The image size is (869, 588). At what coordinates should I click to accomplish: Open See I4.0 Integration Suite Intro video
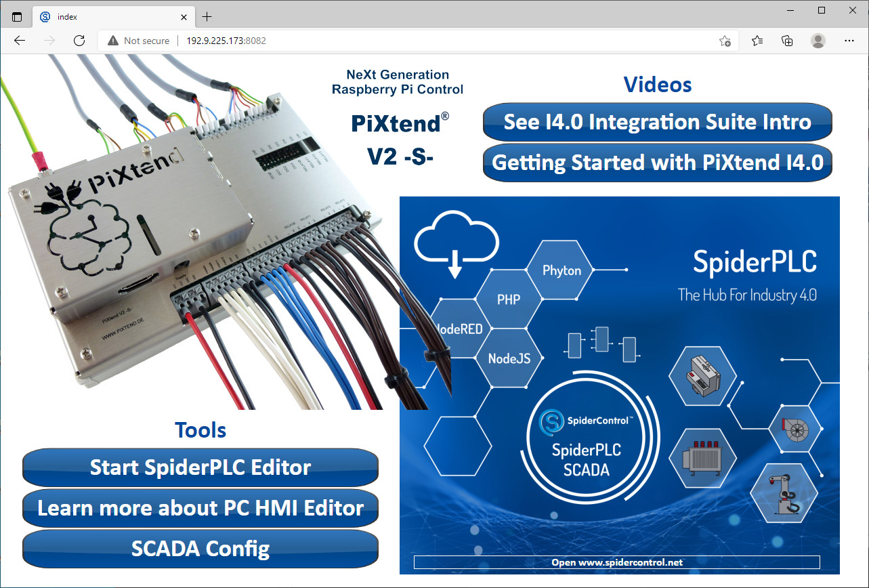657,122
